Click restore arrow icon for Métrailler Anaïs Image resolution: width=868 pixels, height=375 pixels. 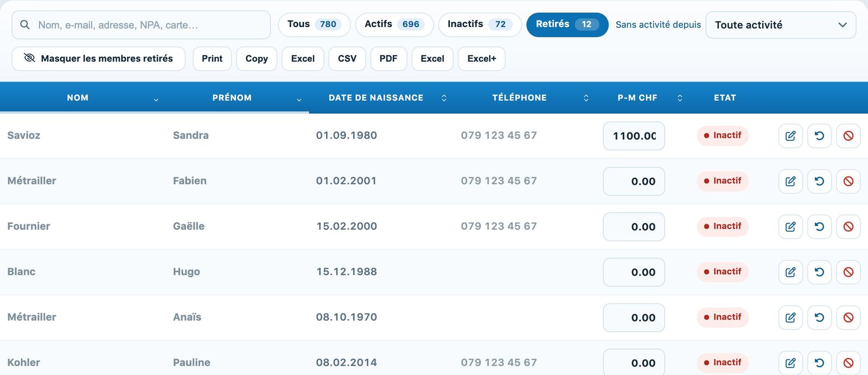[820, 318]
